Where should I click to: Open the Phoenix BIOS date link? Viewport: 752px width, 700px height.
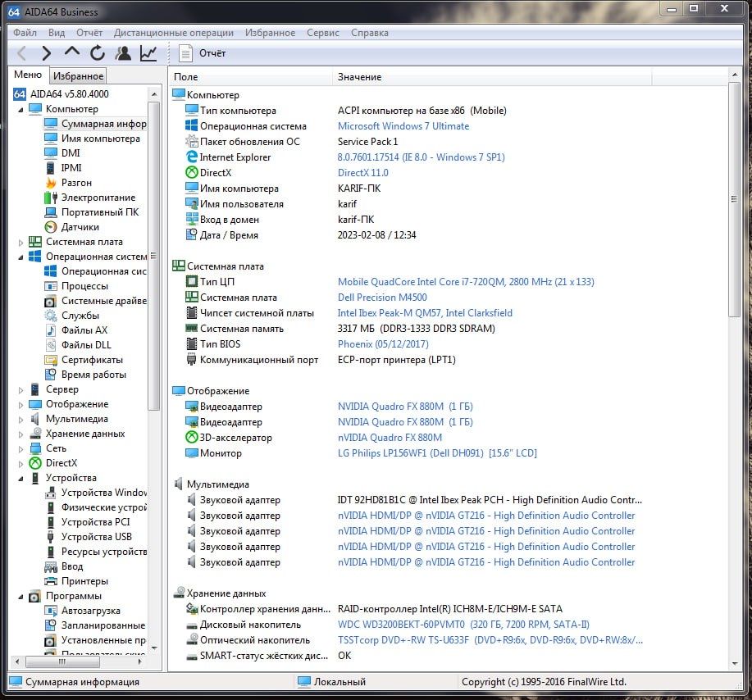383,343
